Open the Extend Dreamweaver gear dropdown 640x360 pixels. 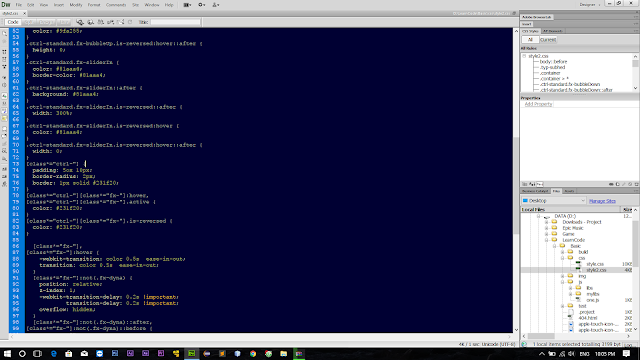[x=202, y=5]
